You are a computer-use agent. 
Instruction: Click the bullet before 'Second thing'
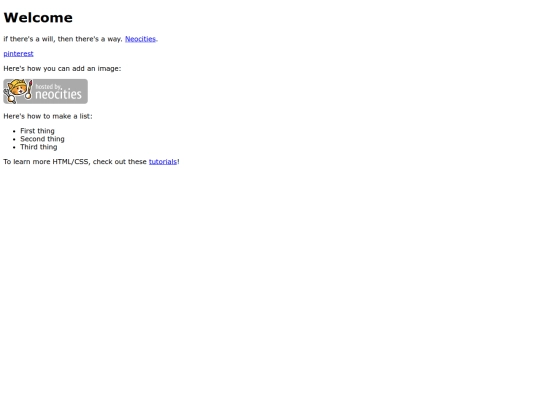[14, 139]
